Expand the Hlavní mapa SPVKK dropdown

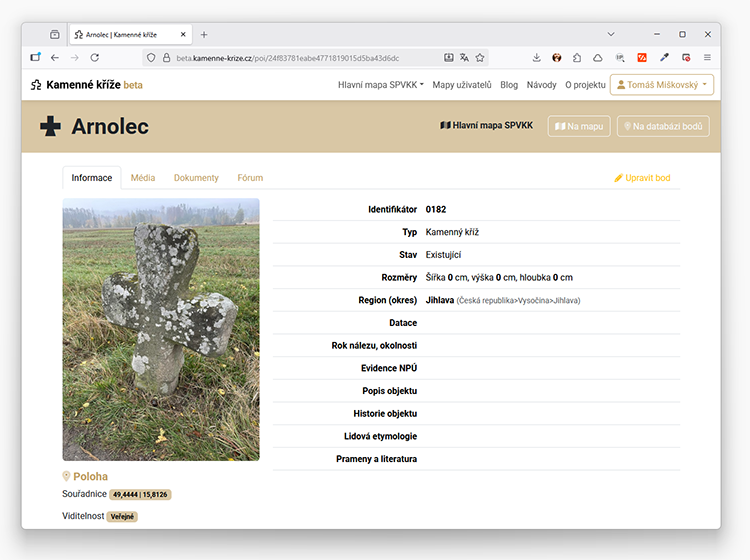(380, 85)
